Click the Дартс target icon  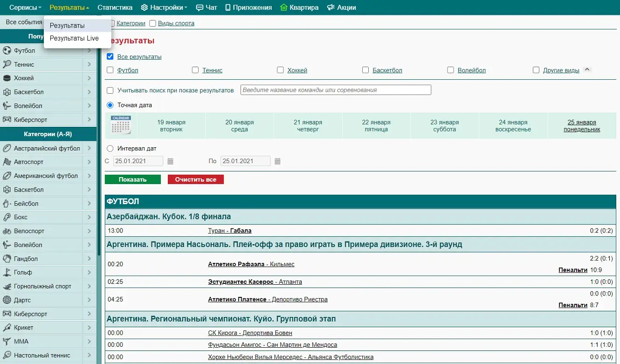click(7, 300)
